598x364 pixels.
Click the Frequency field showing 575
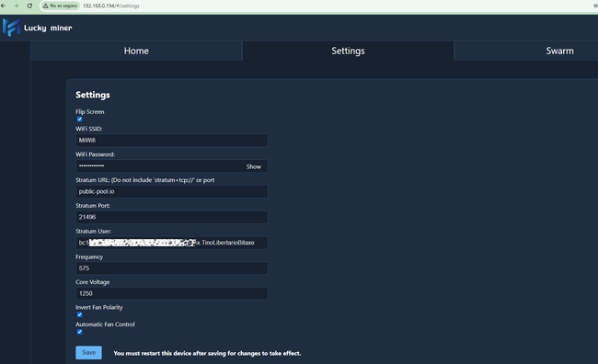[x=172, y=268]
